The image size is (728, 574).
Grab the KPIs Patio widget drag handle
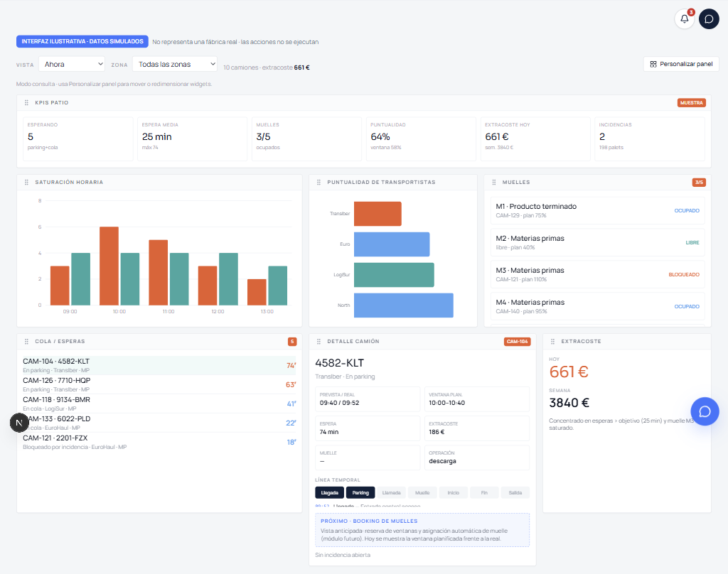point(26,102)
